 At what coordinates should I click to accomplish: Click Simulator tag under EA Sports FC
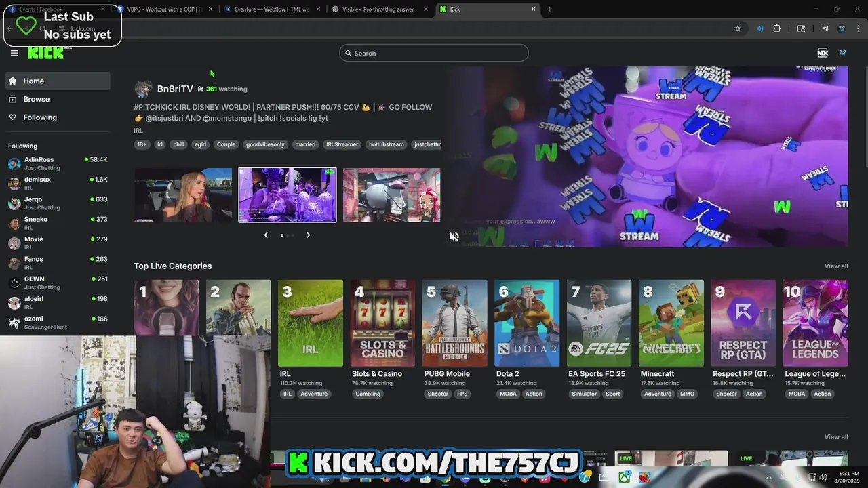pyautogui.click(x=584, y=394)
